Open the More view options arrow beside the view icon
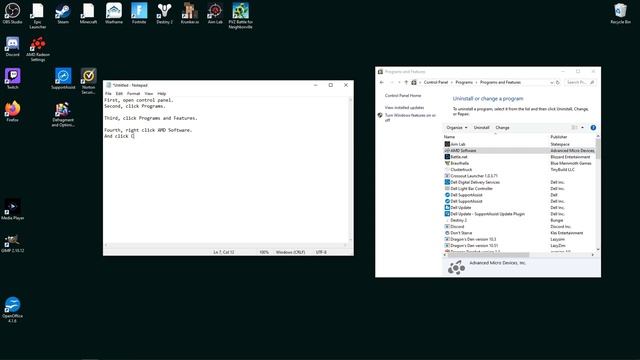The image size is (640, 360). [x=582, y=128]
